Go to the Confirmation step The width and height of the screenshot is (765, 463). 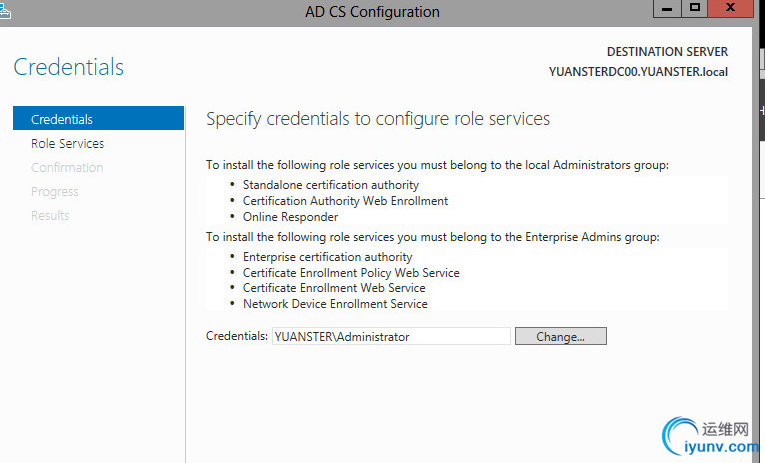(x=67, y=167)
